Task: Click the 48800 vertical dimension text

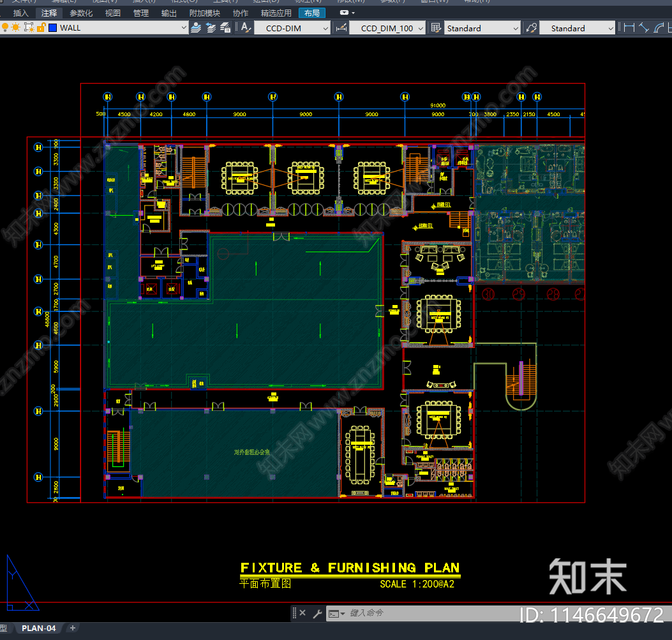Action: [x=47, y=319]
